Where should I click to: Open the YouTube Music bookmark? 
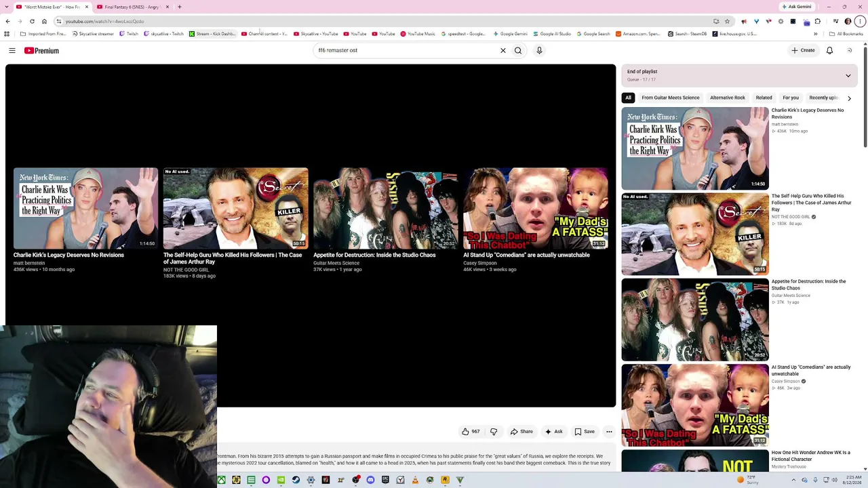click(418, 34)
